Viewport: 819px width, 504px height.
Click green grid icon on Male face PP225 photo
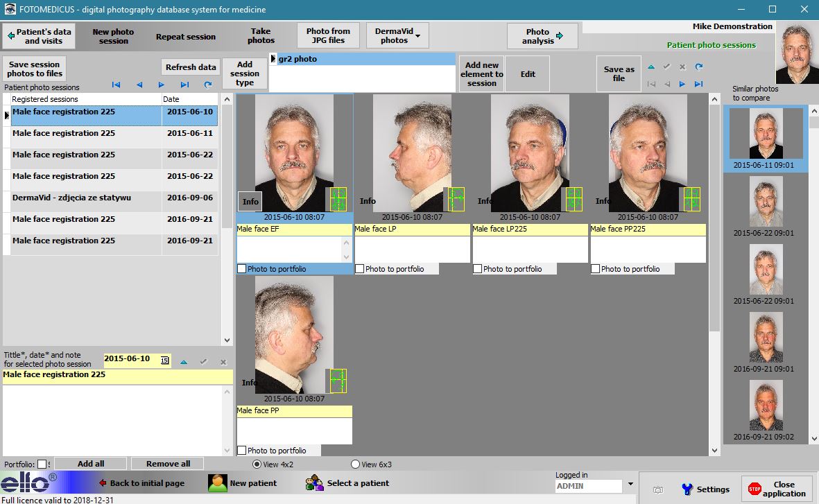[692, 200]
